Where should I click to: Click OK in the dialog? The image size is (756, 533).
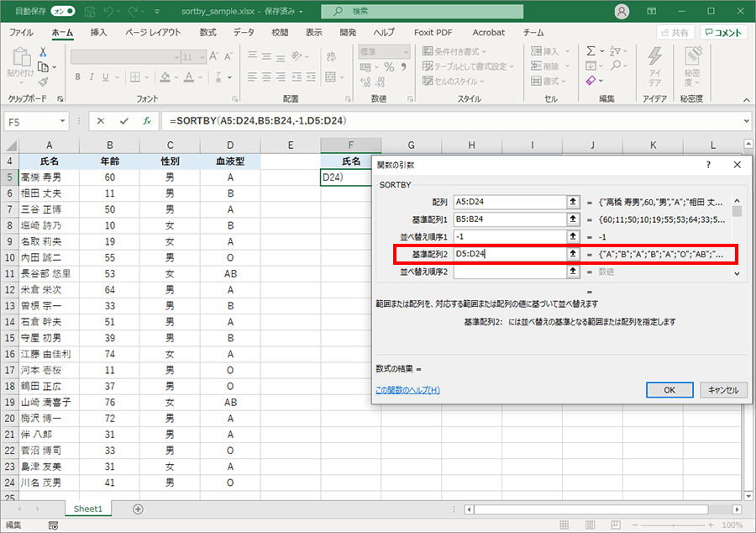[669, 390]
